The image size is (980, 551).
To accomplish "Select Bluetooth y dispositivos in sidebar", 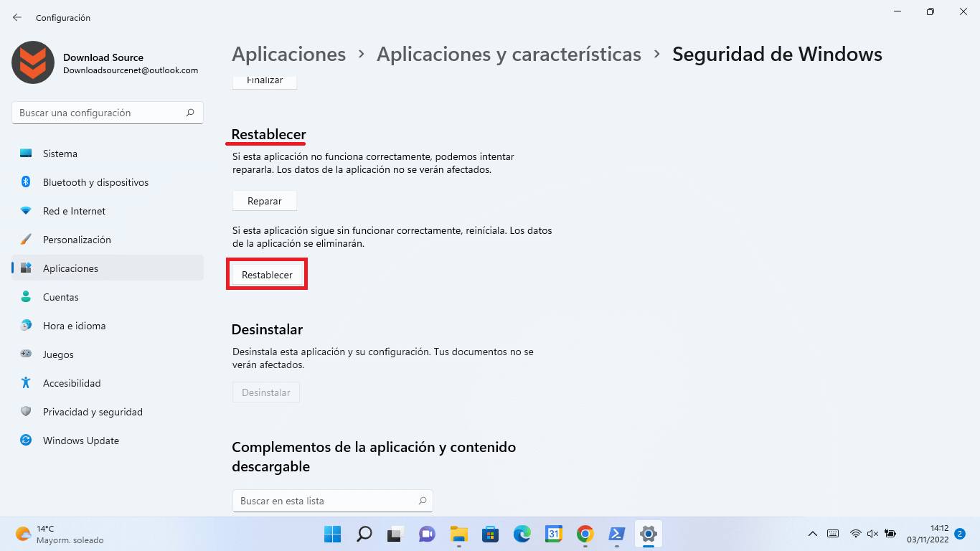I will click(x=108, y=182).
